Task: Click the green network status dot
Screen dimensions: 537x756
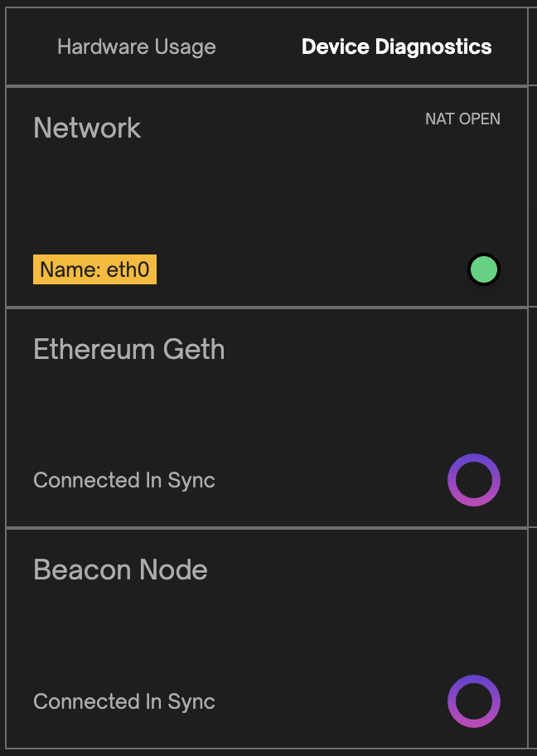Action: coord(484,269)
